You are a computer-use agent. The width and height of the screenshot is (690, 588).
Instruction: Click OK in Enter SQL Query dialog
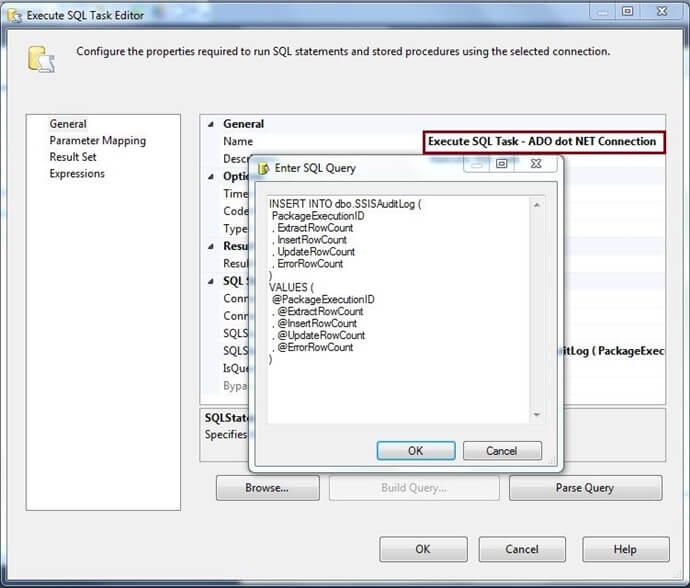coord(416,451)
